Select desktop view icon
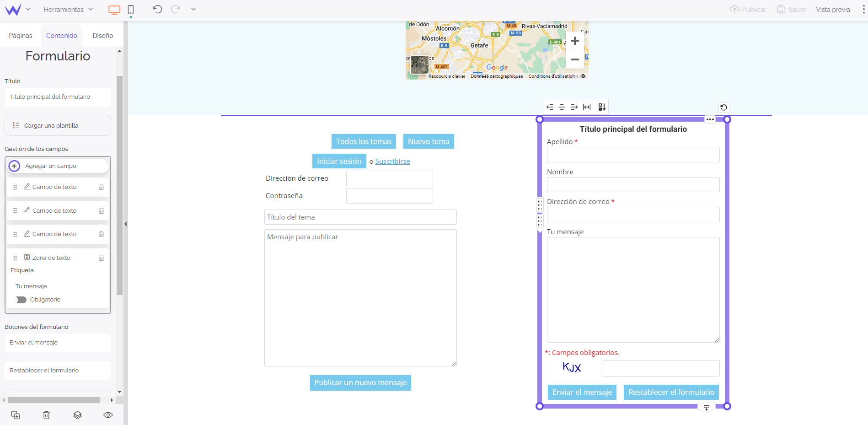The height and width of the screenshot is (425, 868). [x=114, y=10]
